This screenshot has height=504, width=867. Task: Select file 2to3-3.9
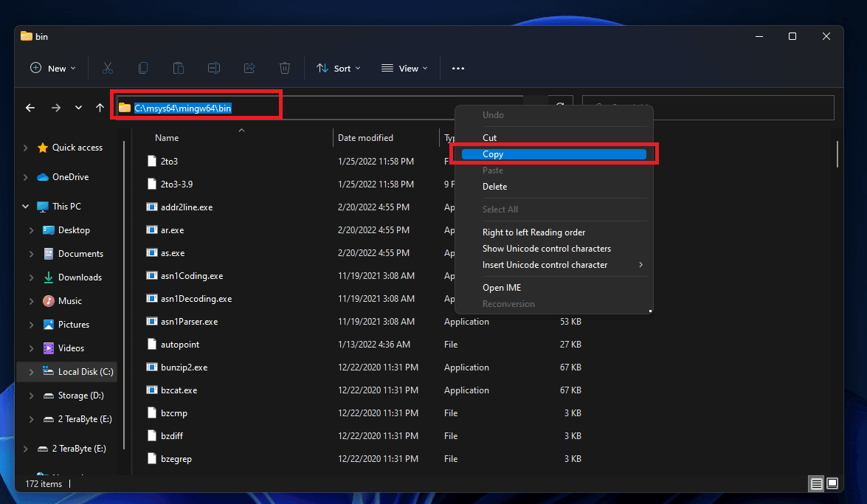pos(176,184)
